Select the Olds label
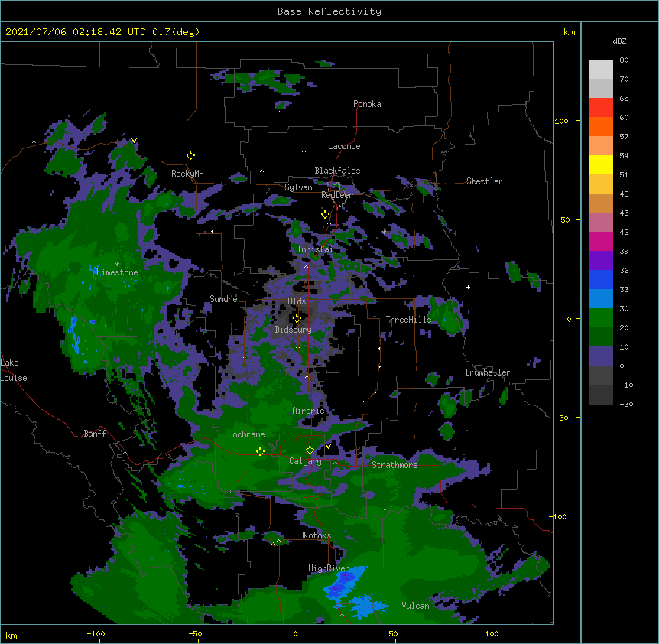The width and height of the screenshot is (659, 644). pos(297,301)
